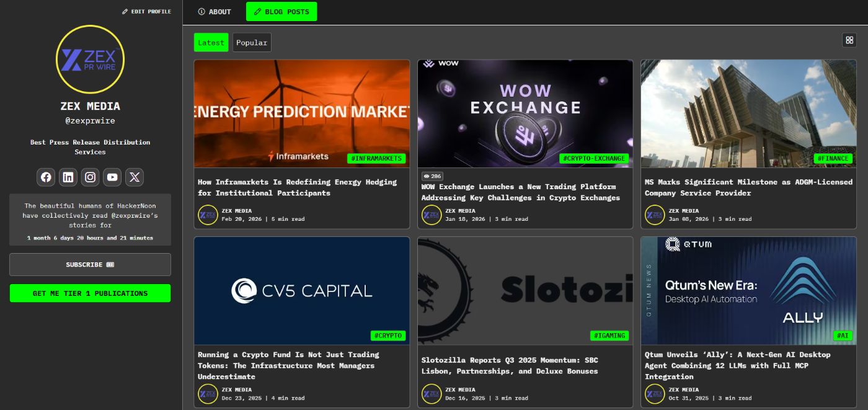Open the #CRYPTO-EXCHANGE tag
This screenshot has width=868, height=410.
click(593, 159)
